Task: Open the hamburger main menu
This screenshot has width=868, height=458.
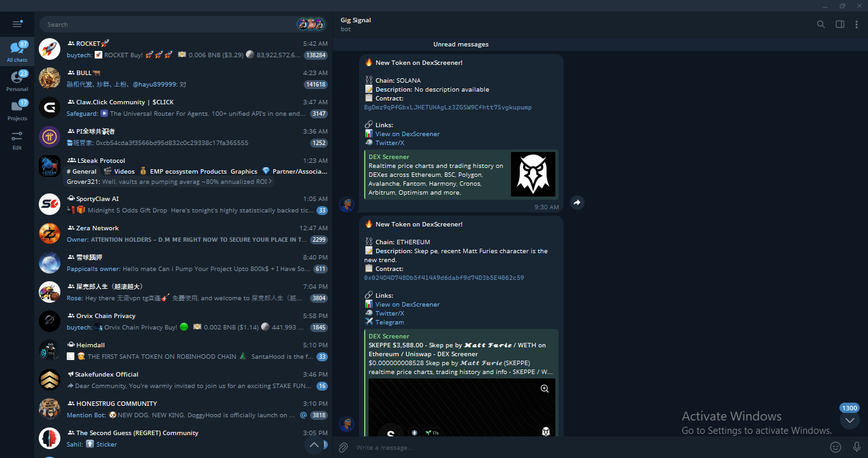Action: click(17, 24)
